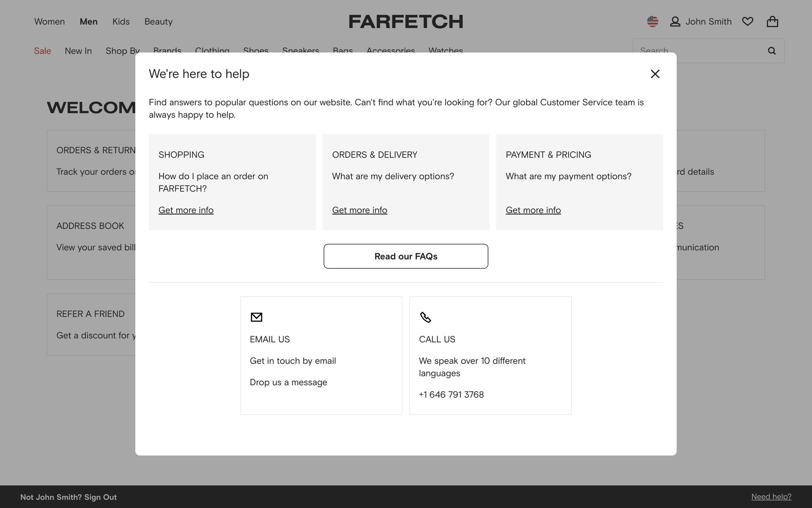Click the EMAIL US heading
The image size is (812, 508).
point(270,340)
